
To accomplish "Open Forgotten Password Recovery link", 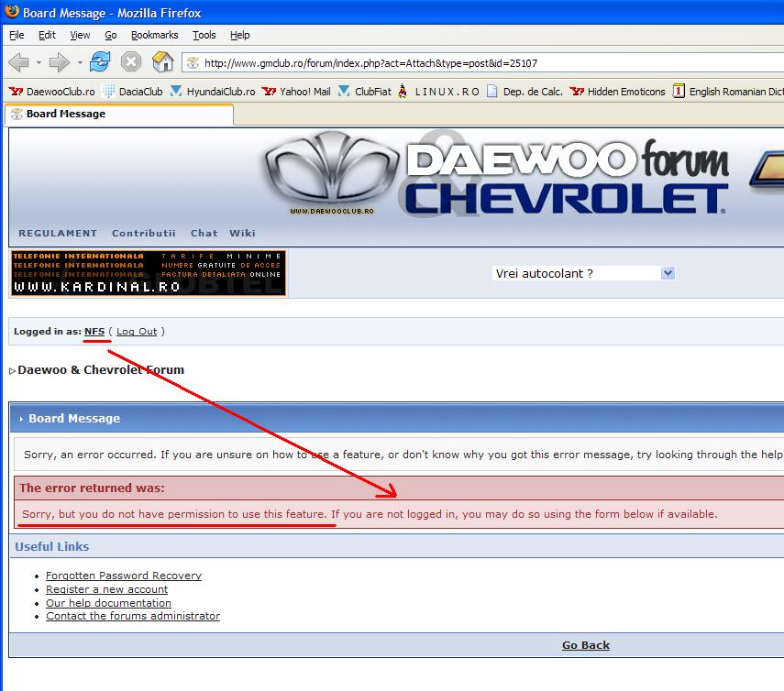I will click(124, 576).
